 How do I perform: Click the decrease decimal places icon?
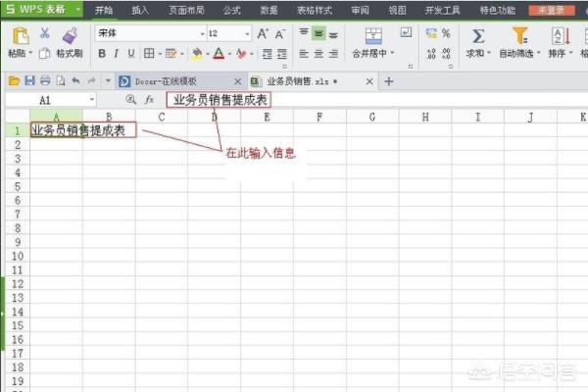click(446, 54)
